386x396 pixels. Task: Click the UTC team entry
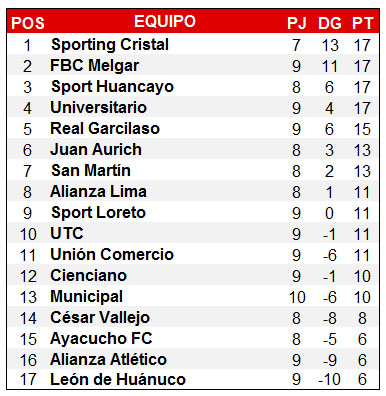(x=67, y=233)
